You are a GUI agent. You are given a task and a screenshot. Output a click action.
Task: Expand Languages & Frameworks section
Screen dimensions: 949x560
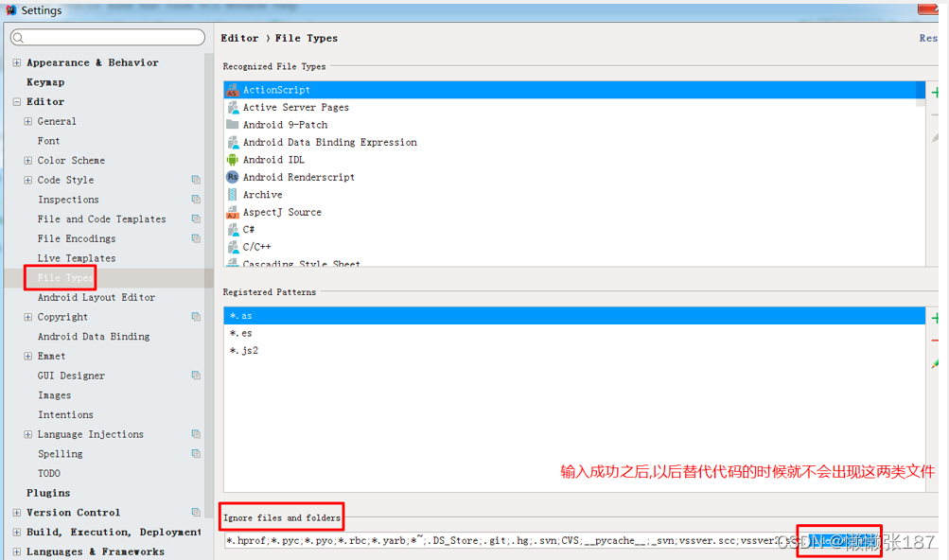click(17, 551)
